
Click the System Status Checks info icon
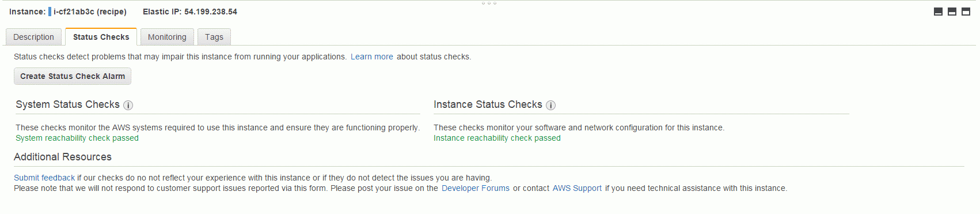point(128,105)
